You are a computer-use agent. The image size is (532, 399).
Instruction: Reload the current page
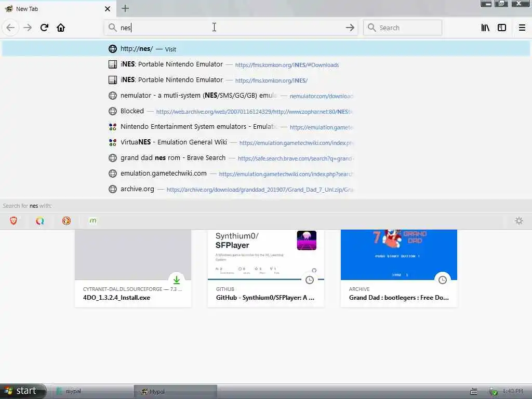pos(44,28)
